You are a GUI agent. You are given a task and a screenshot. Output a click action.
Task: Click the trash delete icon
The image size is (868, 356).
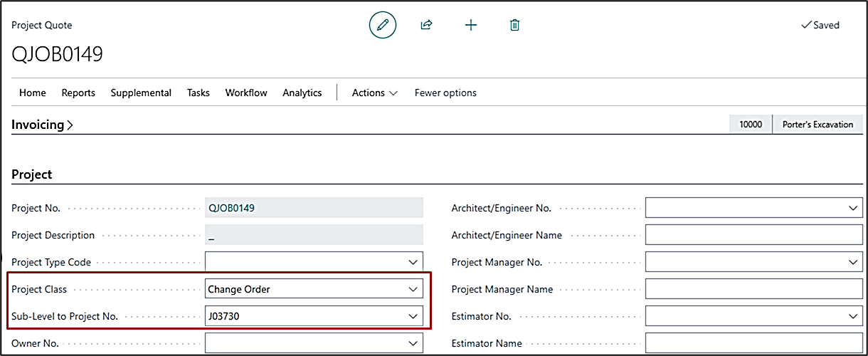(x=514, y=26)
